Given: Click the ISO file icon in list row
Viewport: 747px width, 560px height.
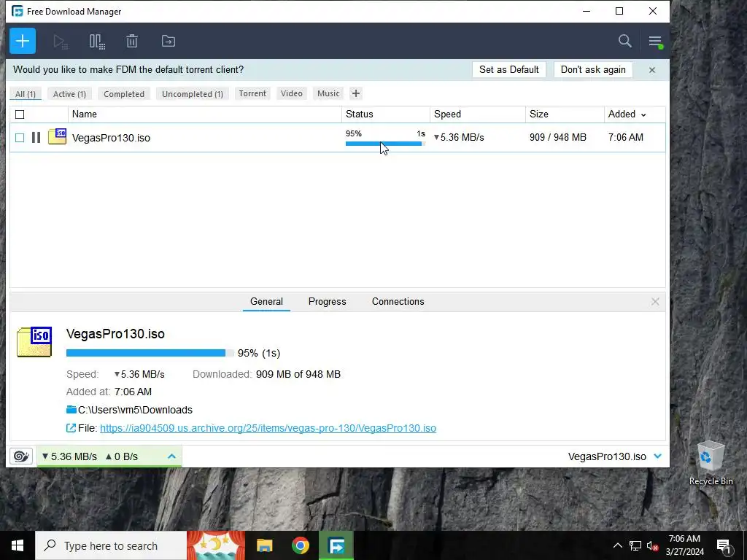Looking at the screenshot, I should pos(57,136).
